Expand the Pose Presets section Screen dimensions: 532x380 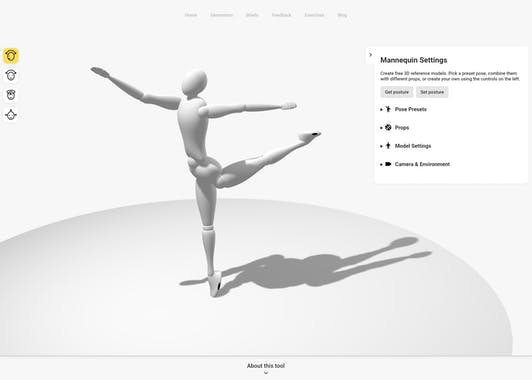pos(403,109)
